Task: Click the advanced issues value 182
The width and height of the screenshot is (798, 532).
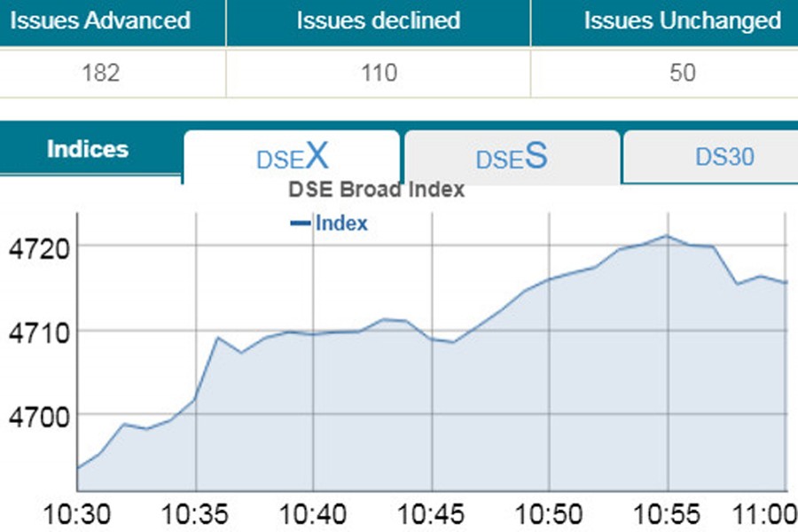Action: coord(99,73)
